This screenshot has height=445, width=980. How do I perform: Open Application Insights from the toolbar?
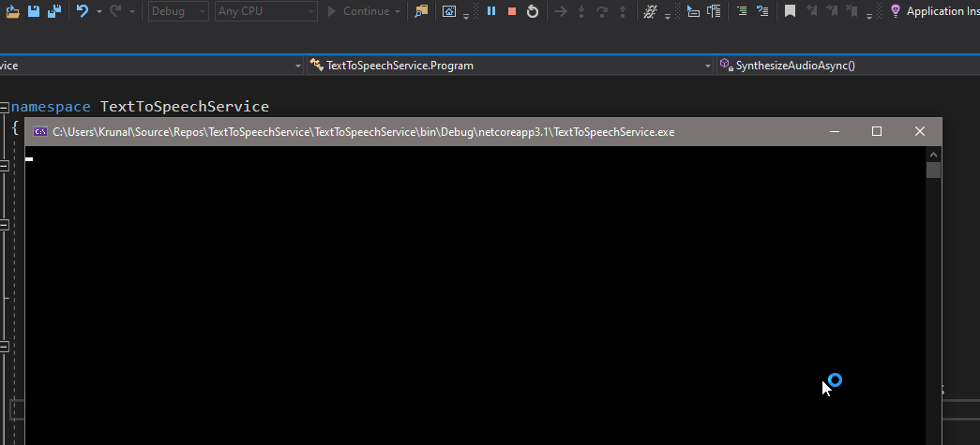pos(933,11)
